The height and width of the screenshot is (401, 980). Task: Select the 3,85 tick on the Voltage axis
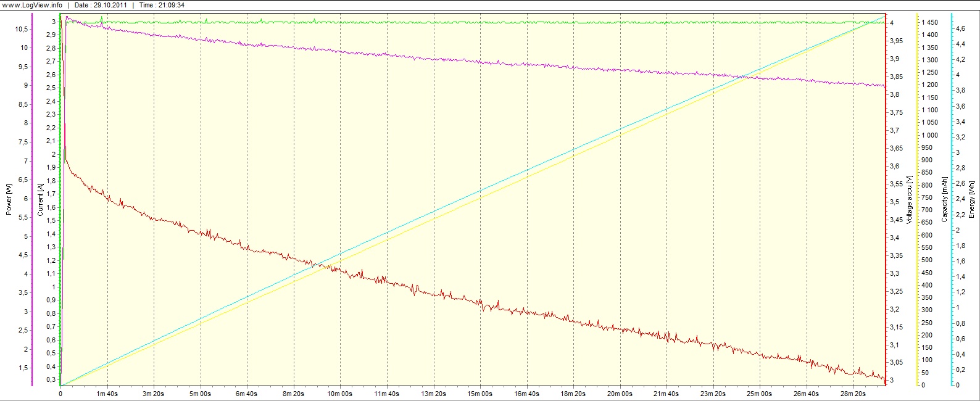point(895,76)
